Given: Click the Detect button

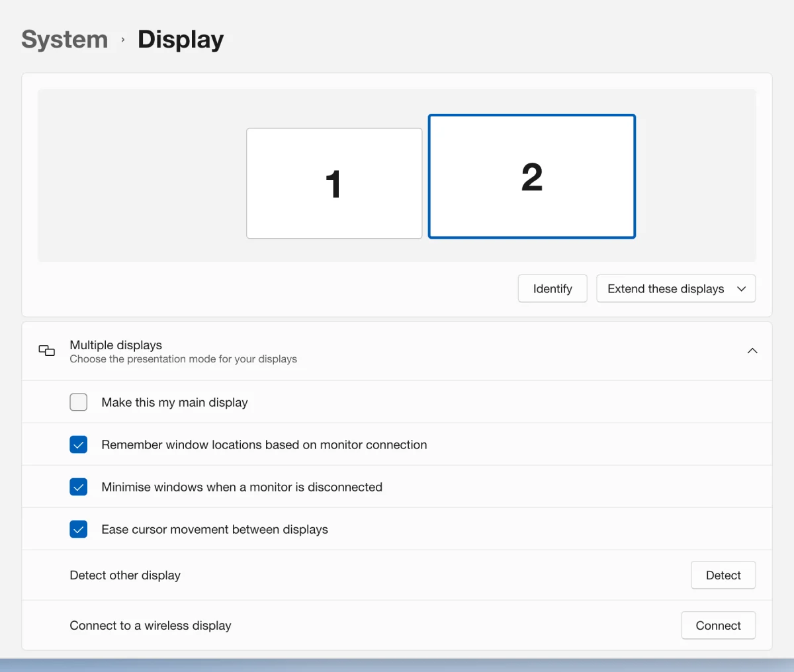Looking at the screenshot, I should click(x=723, y=575).
